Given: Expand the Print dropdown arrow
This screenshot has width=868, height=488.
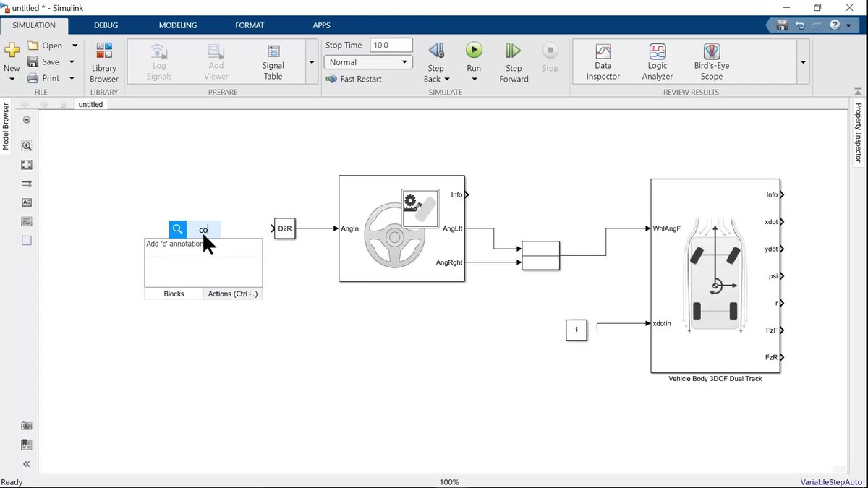Looking at the screenshot, I should [x=72, y=78].
